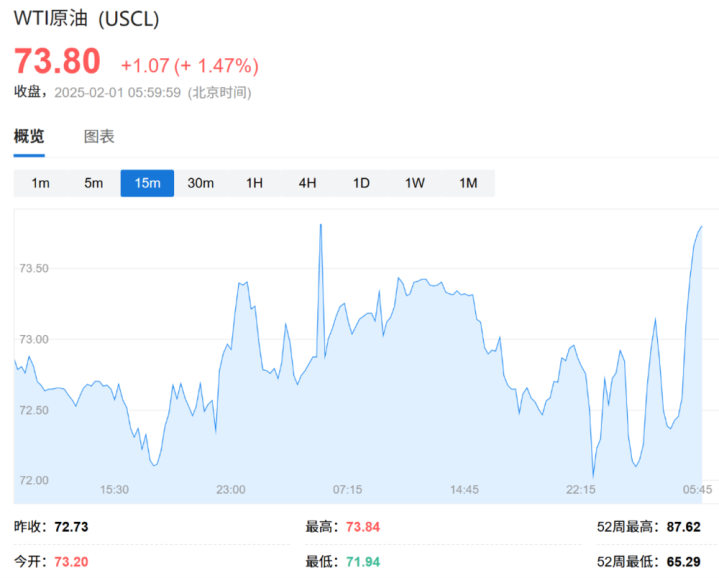Image resolution: width=719 pixels, height=578 pixels.
Task: Set chart interval to 1W
Action: coord(415,183)
